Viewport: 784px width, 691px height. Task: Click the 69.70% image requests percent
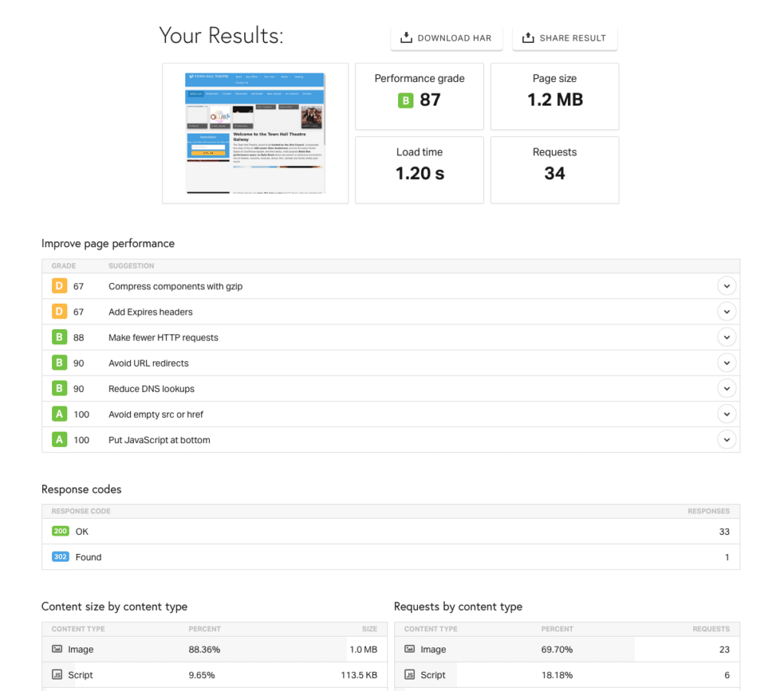point(557,650)
